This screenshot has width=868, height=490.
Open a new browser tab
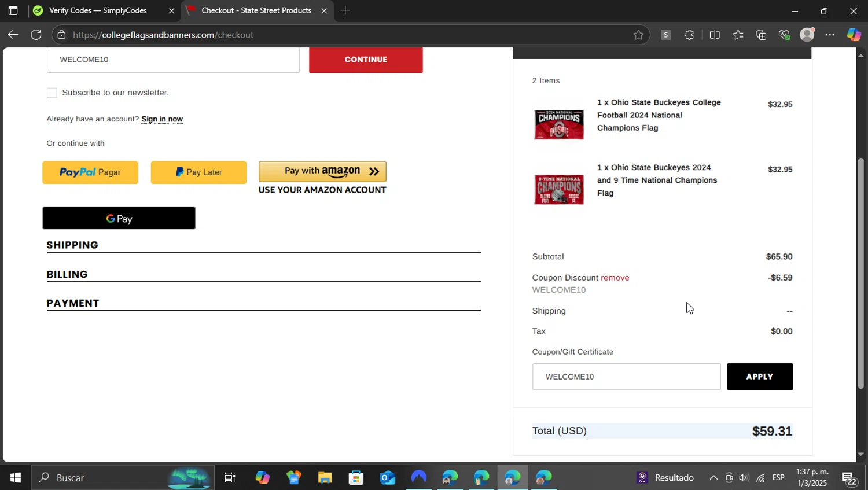pos(345,10)
